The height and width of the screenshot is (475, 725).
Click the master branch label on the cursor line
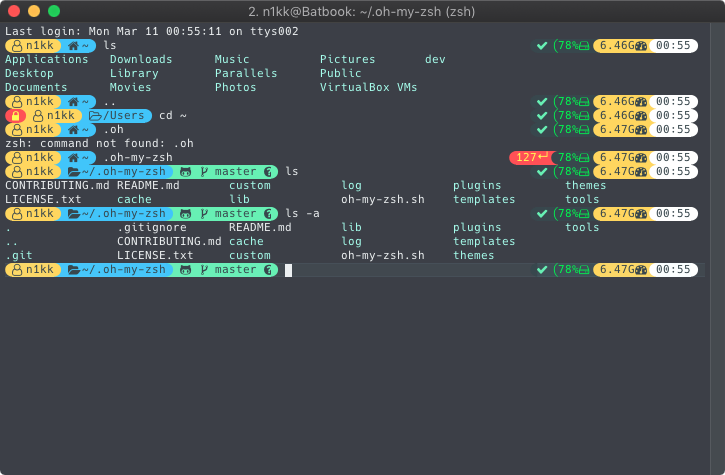(x=235, y=270)
